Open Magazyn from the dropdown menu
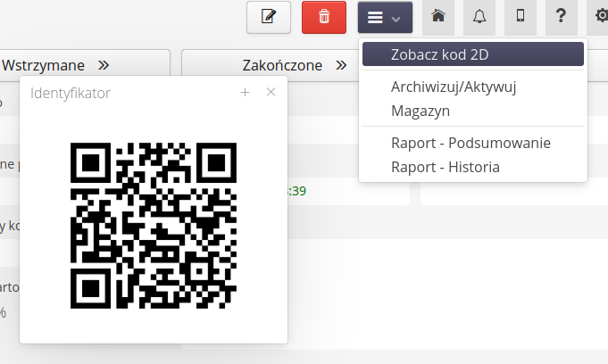The height and width of the screenshot is (364, 608). 420,111
